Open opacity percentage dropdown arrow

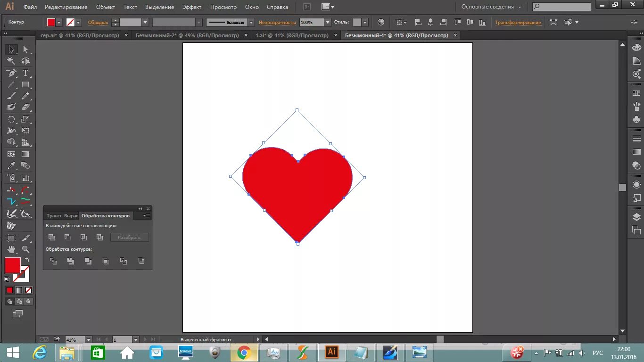(327, 22)
